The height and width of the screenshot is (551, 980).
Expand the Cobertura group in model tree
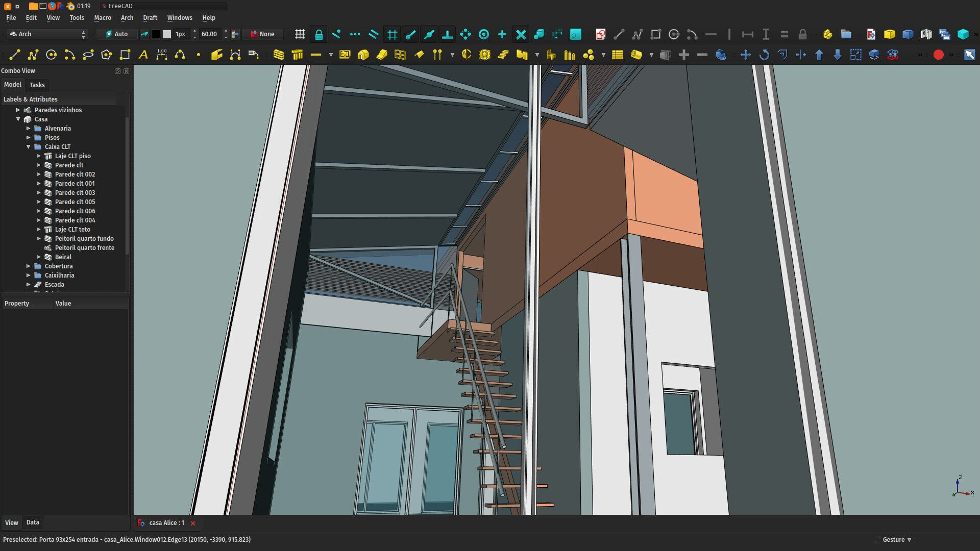click(x=28, y=266)
